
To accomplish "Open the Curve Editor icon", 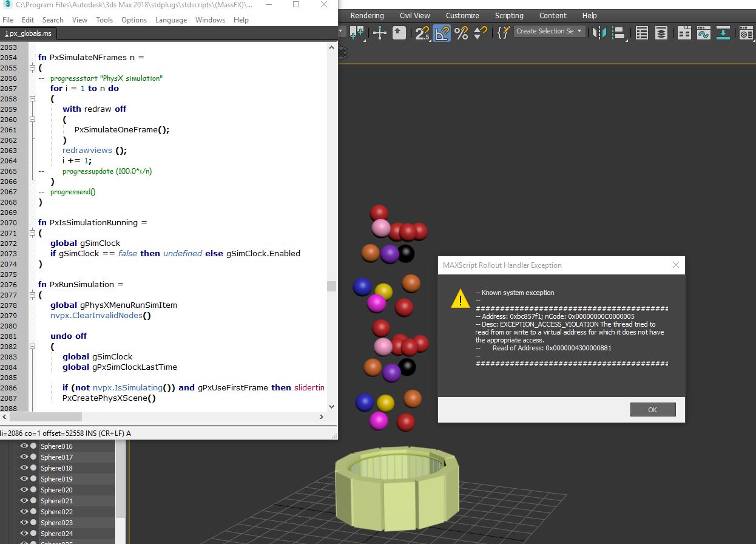I will point(703,32).
